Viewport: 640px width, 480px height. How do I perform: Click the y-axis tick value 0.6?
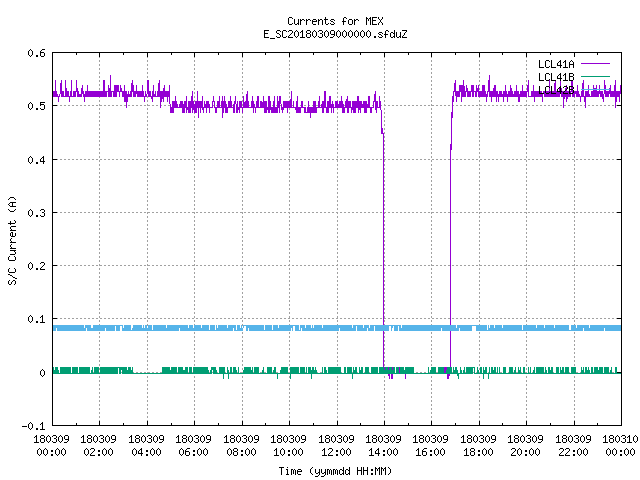click(36, 53)
